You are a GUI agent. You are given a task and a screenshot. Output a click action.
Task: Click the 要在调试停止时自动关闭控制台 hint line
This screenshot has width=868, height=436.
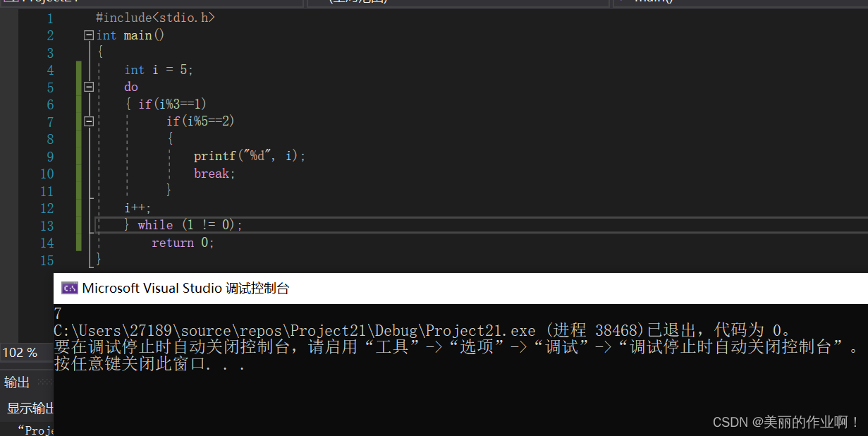point(457,347)
